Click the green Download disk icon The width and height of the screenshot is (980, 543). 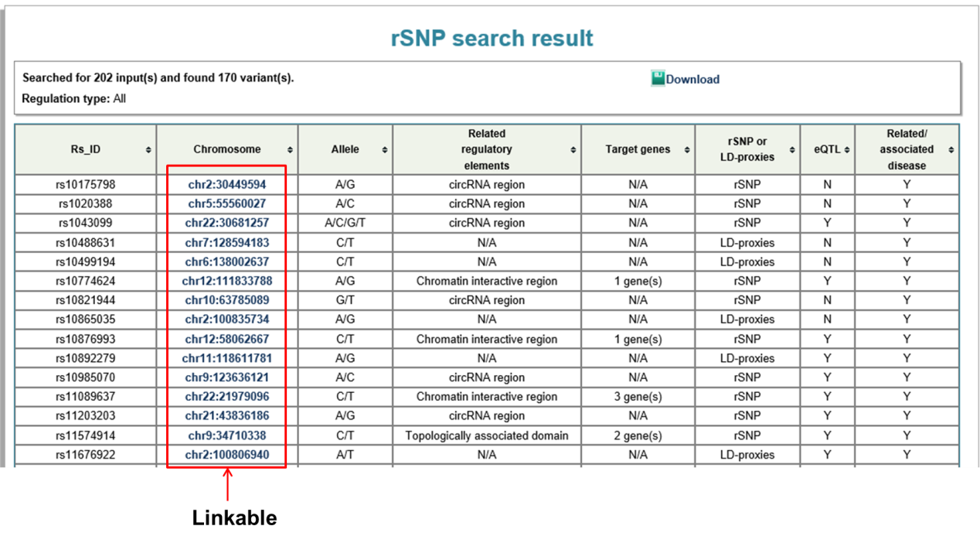tap(658, 78)
